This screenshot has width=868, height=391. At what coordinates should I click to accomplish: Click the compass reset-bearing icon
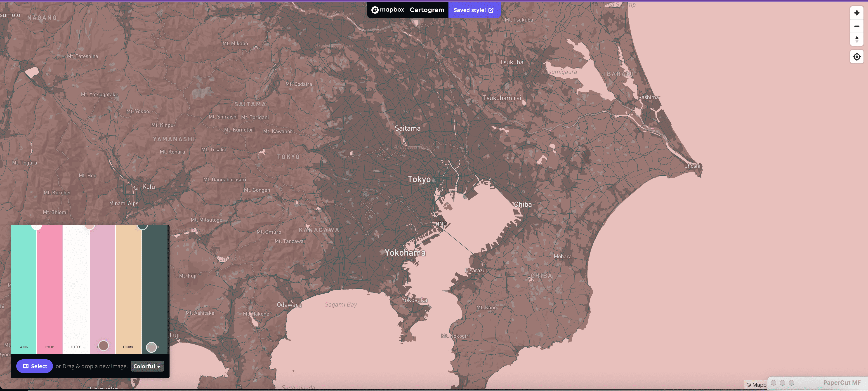857,39
